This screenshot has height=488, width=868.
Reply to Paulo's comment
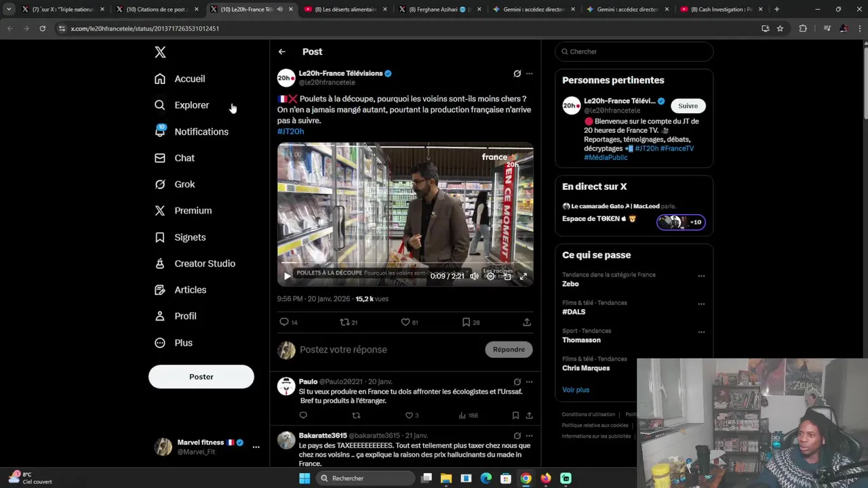pos(303,415)
